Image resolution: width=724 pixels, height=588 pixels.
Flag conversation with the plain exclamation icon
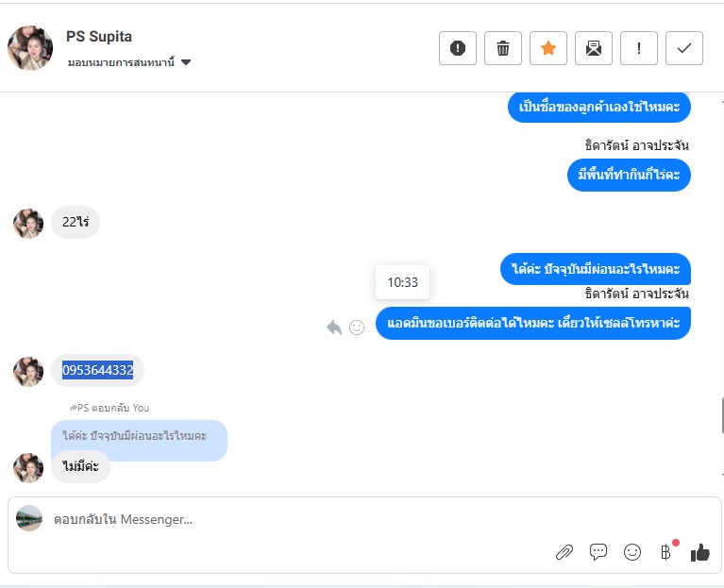pos(639,48)
